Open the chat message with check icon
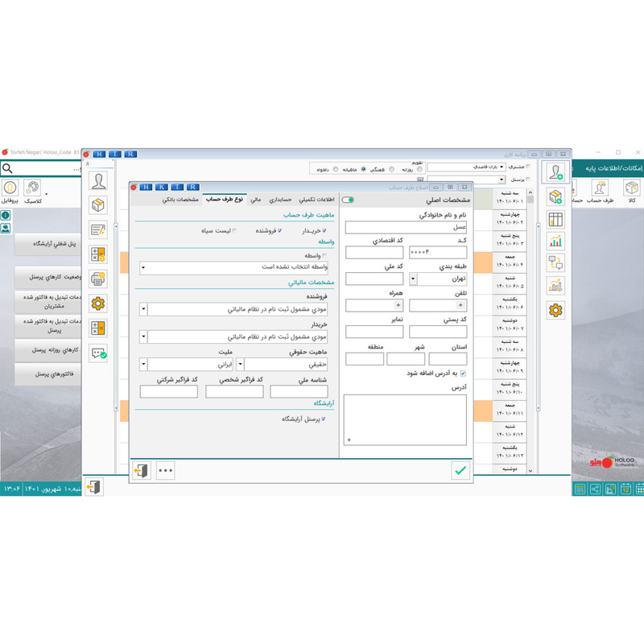The height and width of the screenshot is (644, 644). pyautogui.click(x=98, y=353)
